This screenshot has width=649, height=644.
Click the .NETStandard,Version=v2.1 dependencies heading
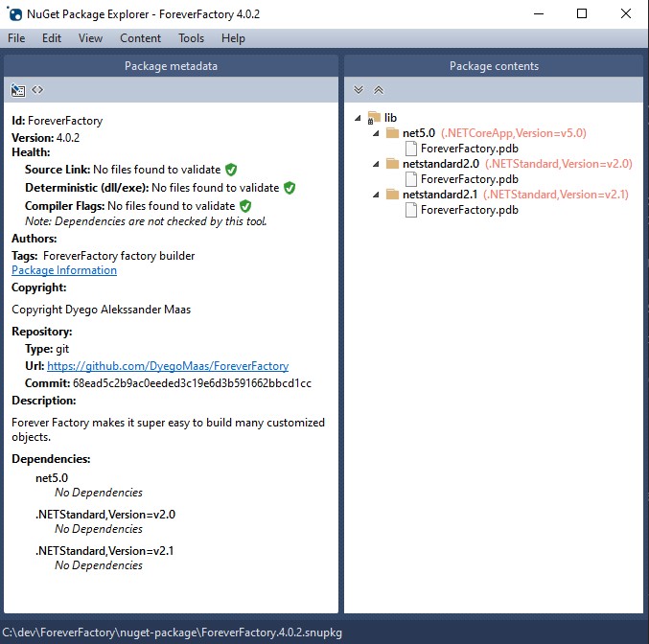(x=104, y=550)
